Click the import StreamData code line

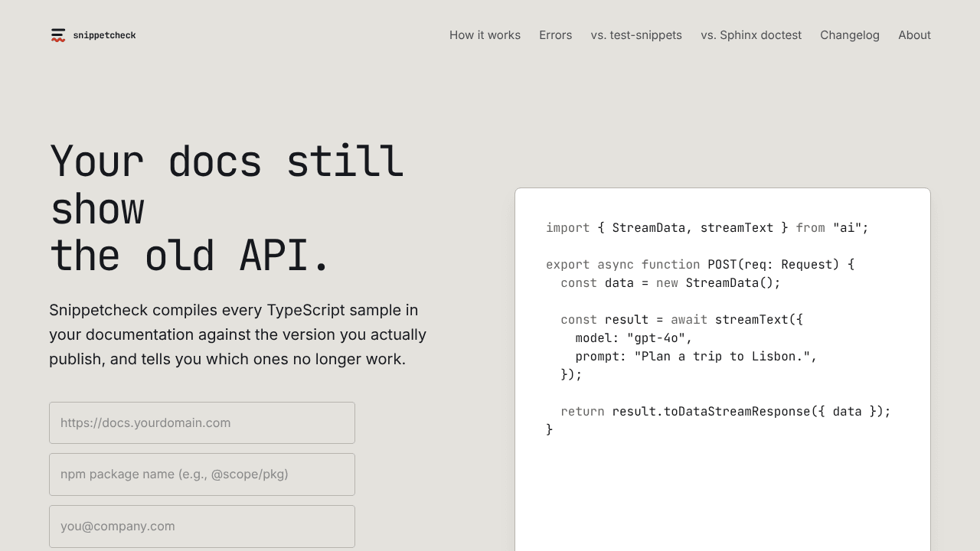pos(707,228)
